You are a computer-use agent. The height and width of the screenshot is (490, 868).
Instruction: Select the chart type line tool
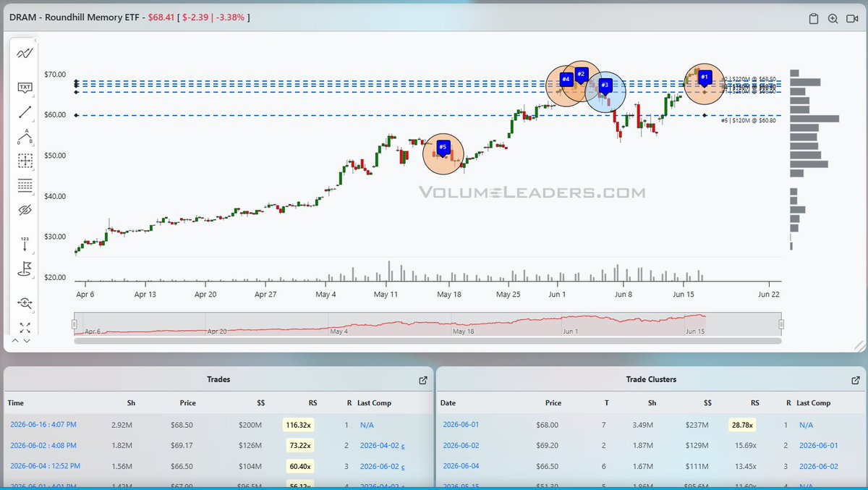tap(25, 53)
